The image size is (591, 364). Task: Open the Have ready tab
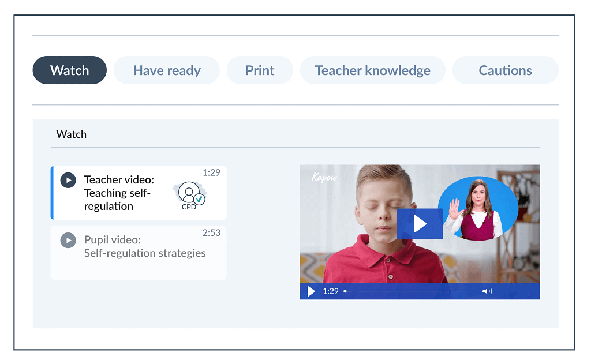click(x=166, y=70)
